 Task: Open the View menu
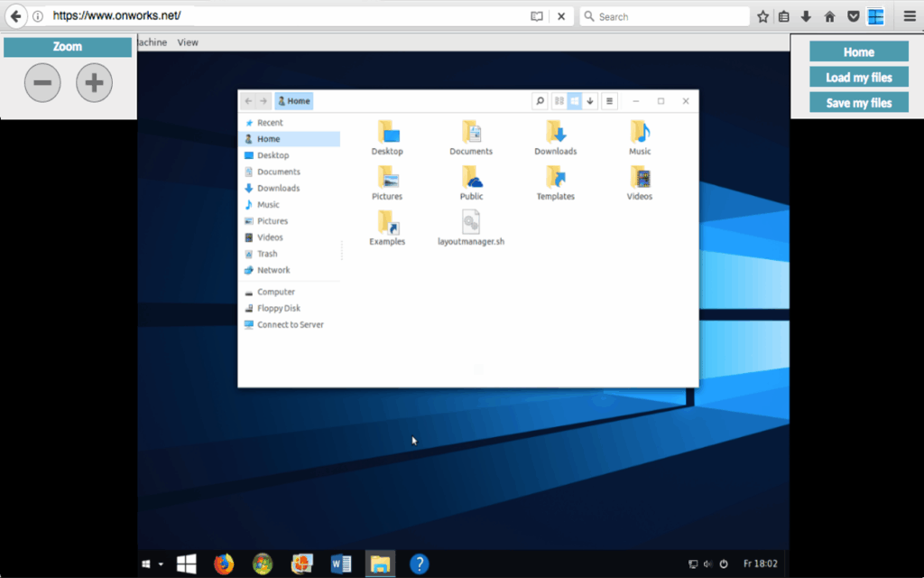[188, 42]
